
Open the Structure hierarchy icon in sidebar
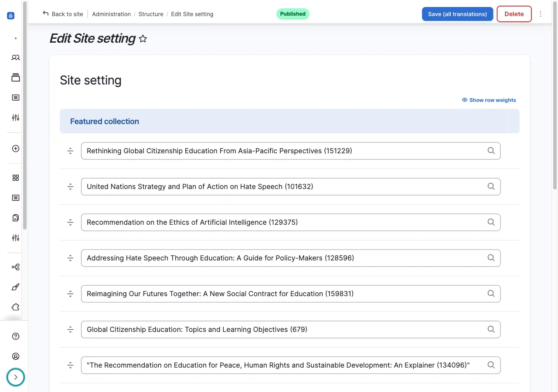click(16, 267)
